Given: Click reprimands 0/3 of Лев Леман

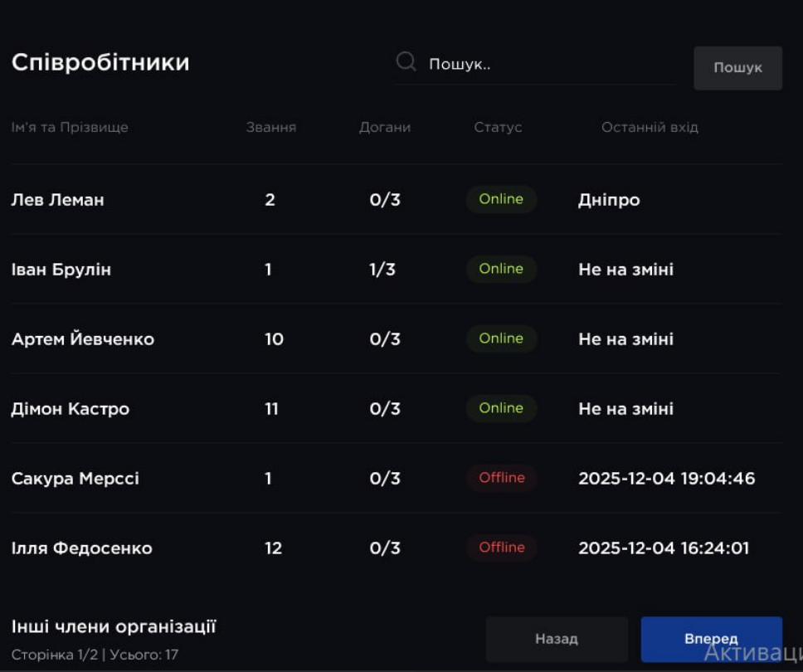Looking at the screenshot, I should 385,200.
